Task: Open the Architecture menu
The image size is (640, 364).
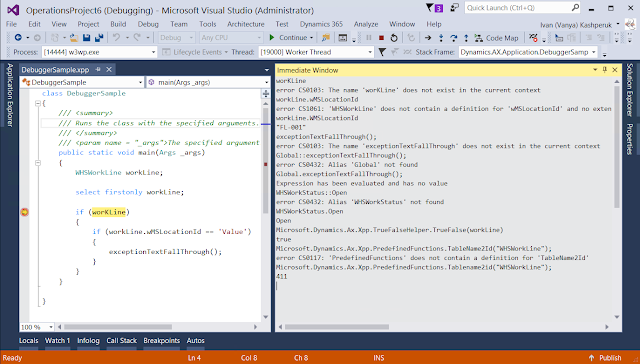Action: coord(246,24)
